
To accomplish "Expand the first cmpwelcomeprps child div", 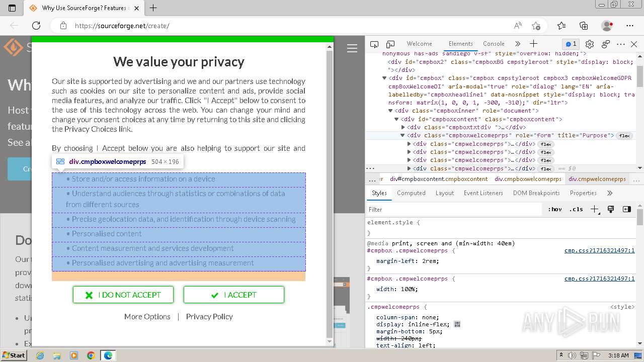I will click(409, 144).
